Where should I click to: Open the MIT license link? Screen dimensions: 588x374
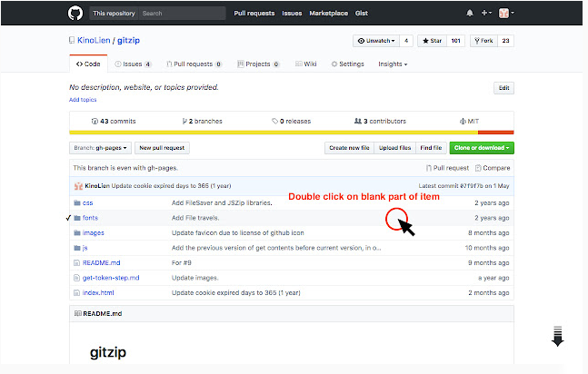tap(469, 121)
